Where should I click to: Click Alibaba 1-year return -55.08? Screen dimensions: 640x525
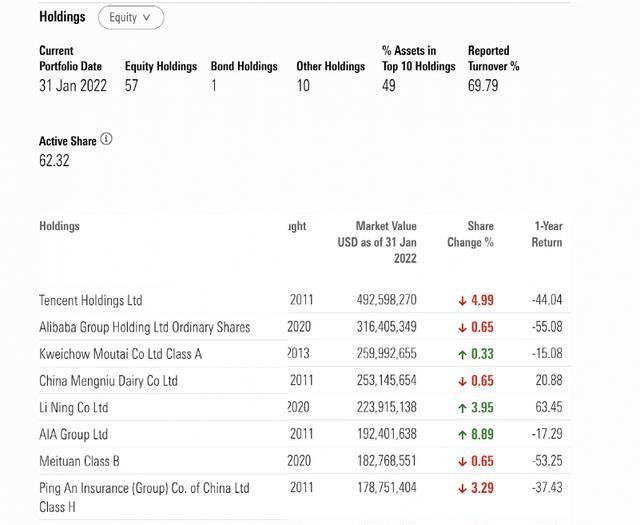547,327
